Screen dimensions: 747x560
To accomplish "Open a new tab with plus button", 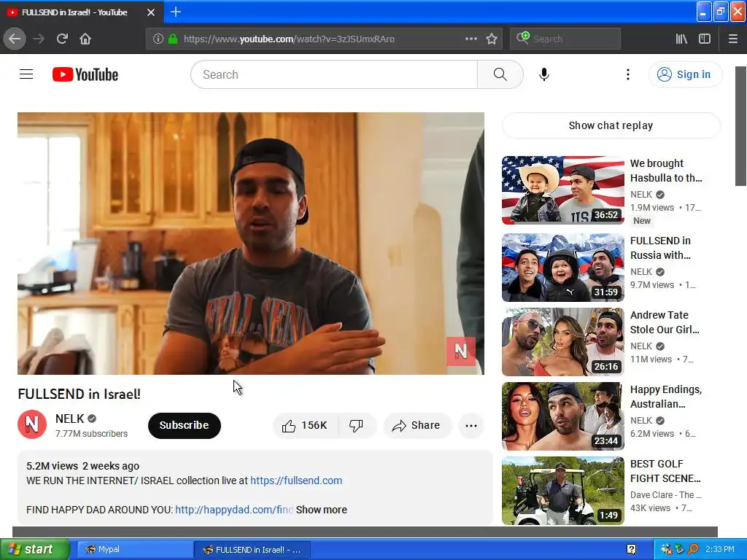I will coord(175,12).
